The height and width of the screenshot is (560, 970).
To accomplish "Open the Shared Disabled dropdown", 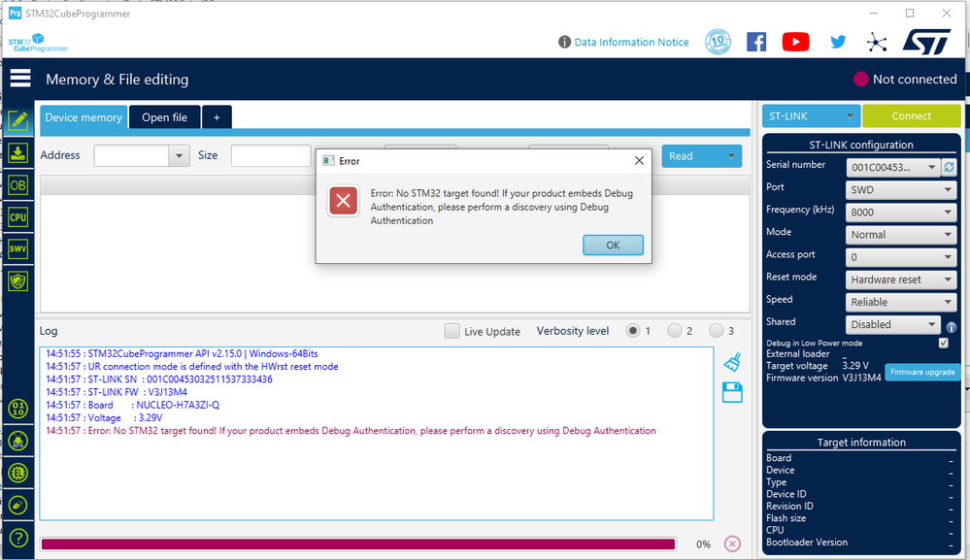I will click(892, 324).
